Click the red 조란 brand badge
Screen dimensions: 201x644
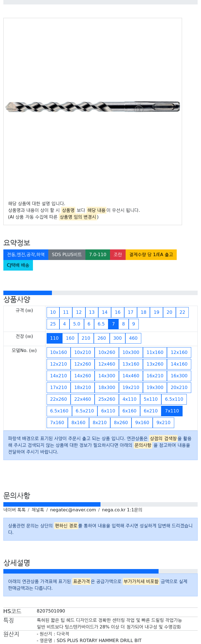[x=118, y=255]
